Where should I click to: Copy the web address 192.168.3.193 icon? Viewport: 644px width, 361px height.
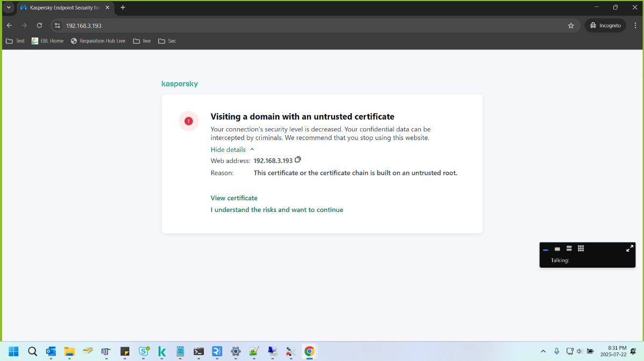pyautogui.click(x=298, y=160)
